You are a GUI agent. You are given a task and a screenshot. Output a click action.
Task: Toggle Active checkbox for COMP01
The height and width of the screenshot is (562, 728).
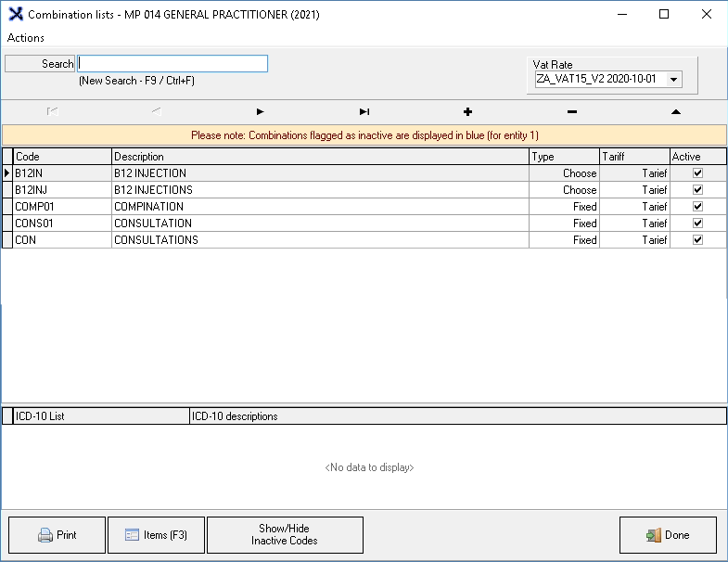tap(697, 207)
